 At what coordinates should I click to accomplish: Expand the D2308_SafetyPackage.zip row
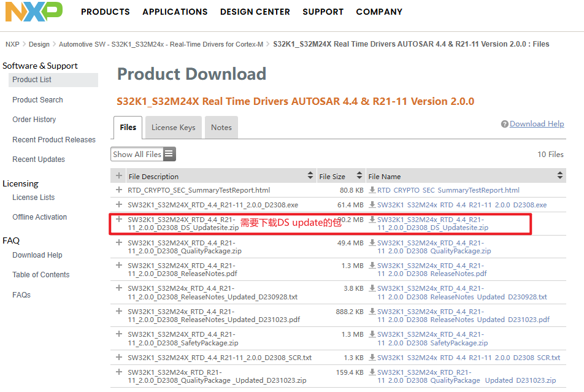tap(119, 334)
